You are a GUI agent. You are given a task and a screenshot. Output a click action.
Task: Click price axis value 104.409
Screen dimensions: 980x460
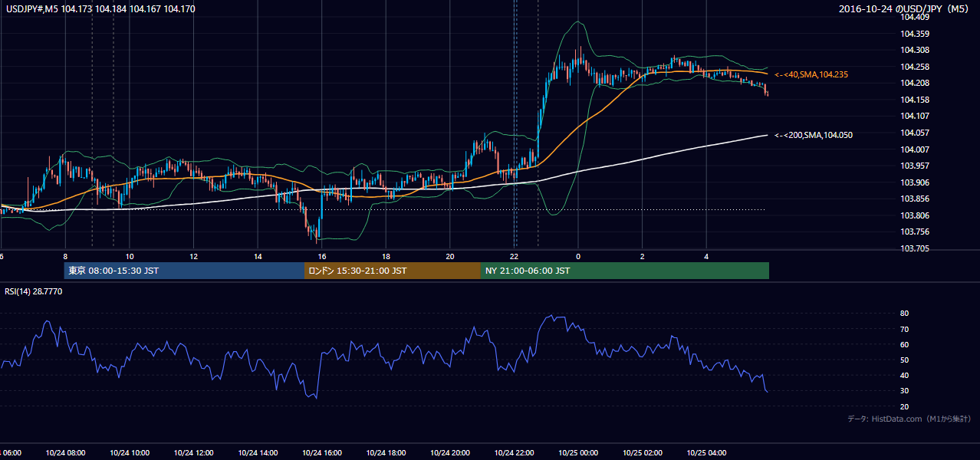pyautogui.click(x=916, y=18)
